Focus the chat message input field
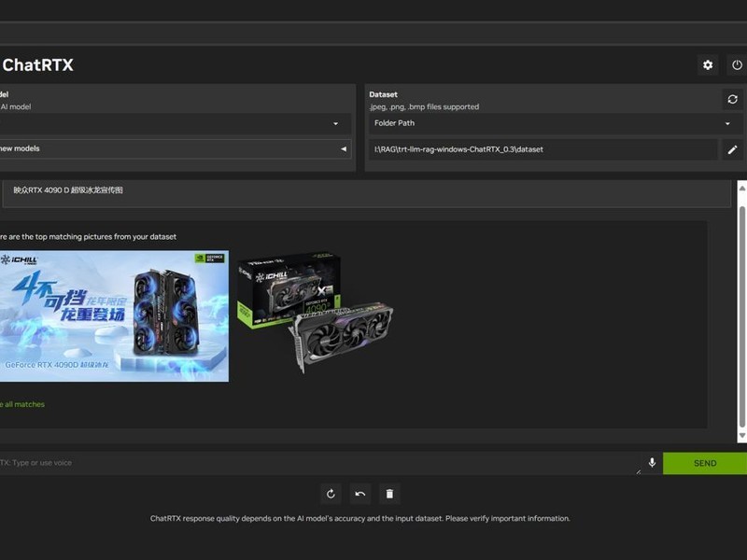747x560 pixels. point(320,463)
